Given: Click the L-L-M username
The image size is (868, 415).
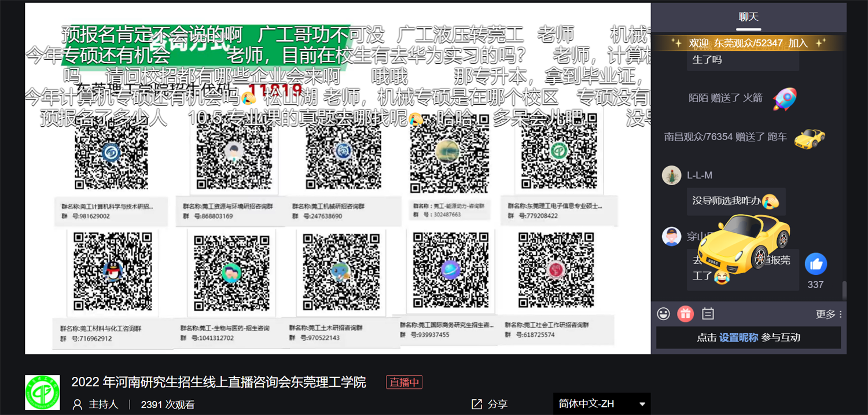Looking at the screenshot, I should coord(700,175).
